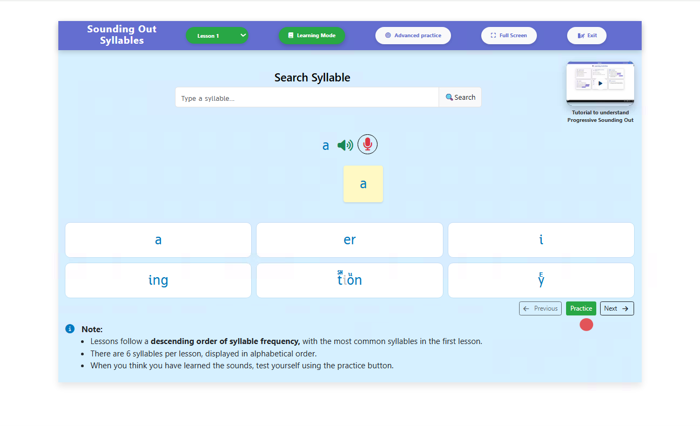Open the Lesson 1 dropdown
This screenshot has width=700, height=426.
[217, 36]
